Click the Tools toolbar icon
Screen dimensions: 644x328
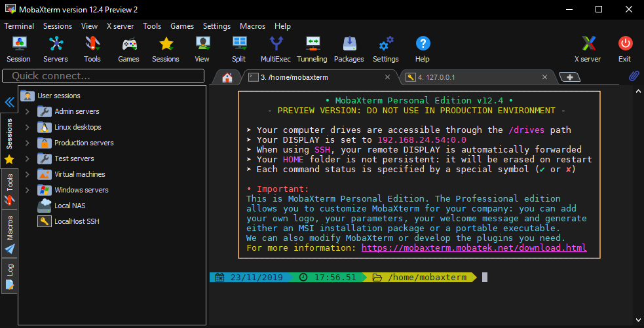click(x=92, y=43)
